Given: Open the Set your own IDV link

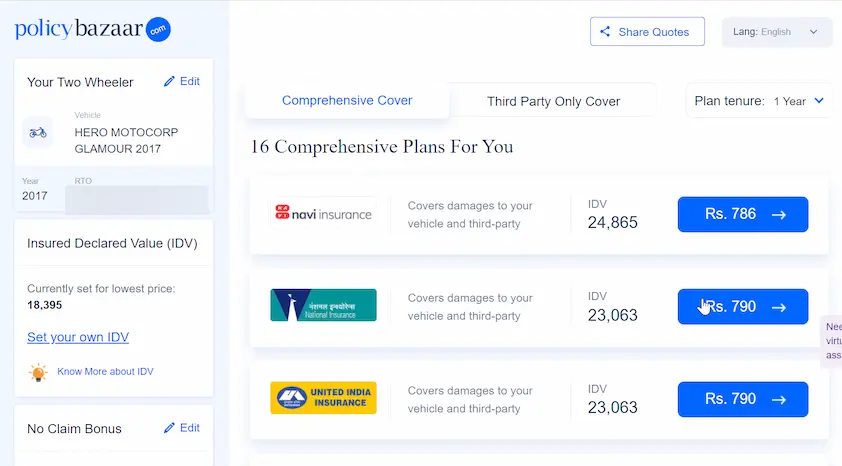Looking at the screenshot, I should click(x=78, y=337).
